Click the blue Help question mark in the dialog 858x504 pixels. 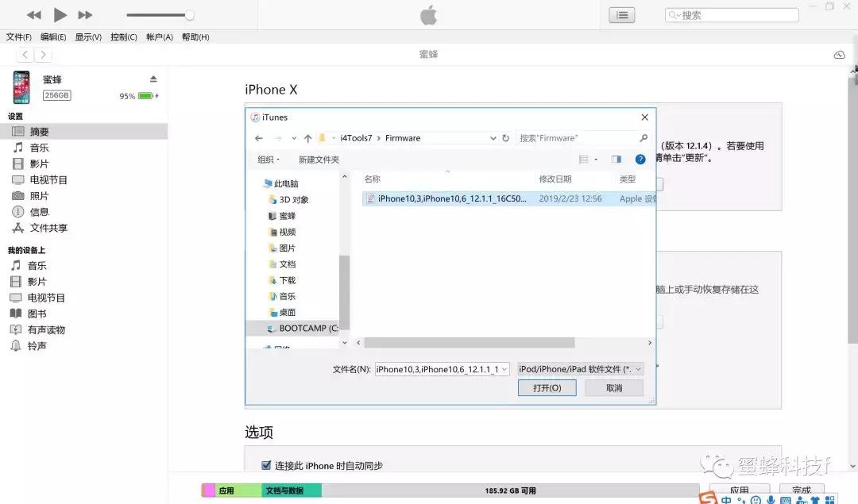pyautogui.click(x=640, y=159)
